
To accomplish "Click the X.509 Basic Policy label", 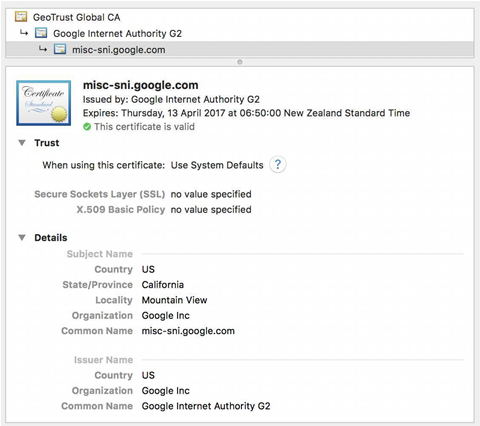I will click(x=121, y=210).
